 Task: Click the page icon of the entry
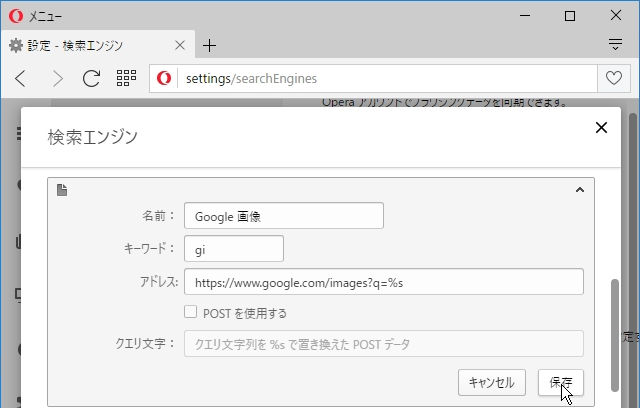[62, 190]
